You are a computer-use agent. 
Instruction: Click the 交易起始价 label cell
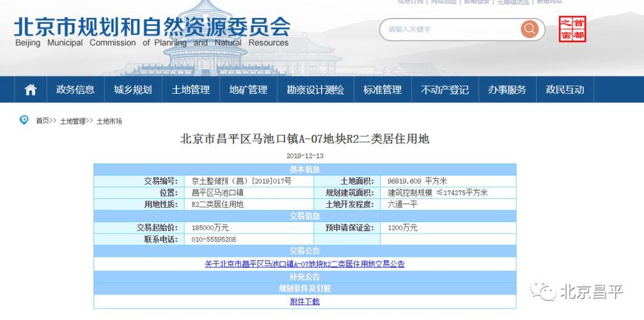(139, 228)
